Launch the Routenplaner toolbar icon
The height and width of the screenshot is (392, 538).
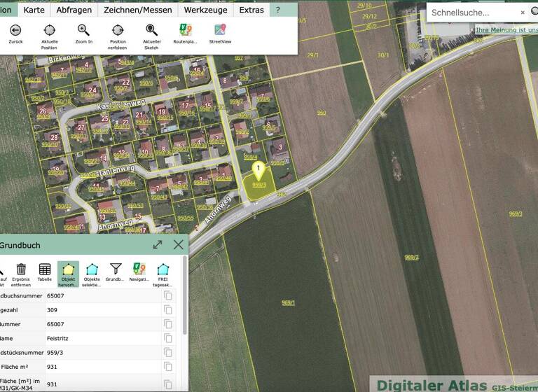tap(186, 31)
